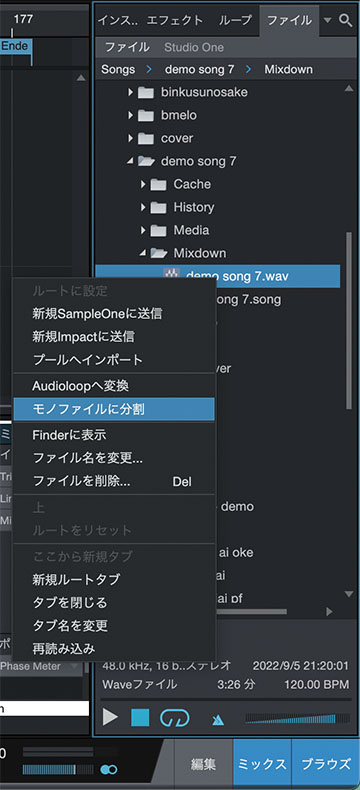The width and height of the screenshot is (360, 790).
Task: Click the demo song 7.wav waveform icon
Action: coord(172,274)
